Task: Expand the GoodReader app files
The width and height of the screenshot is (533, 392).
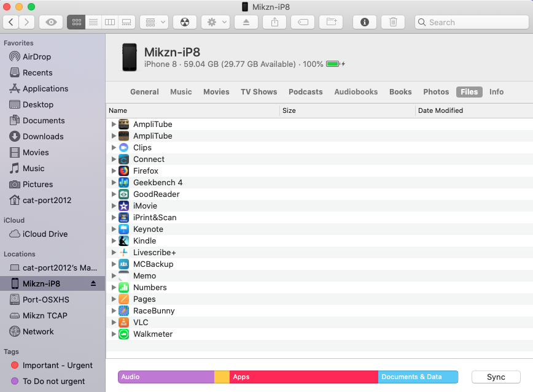Action: pyautogui.click(x=114, y=194)
